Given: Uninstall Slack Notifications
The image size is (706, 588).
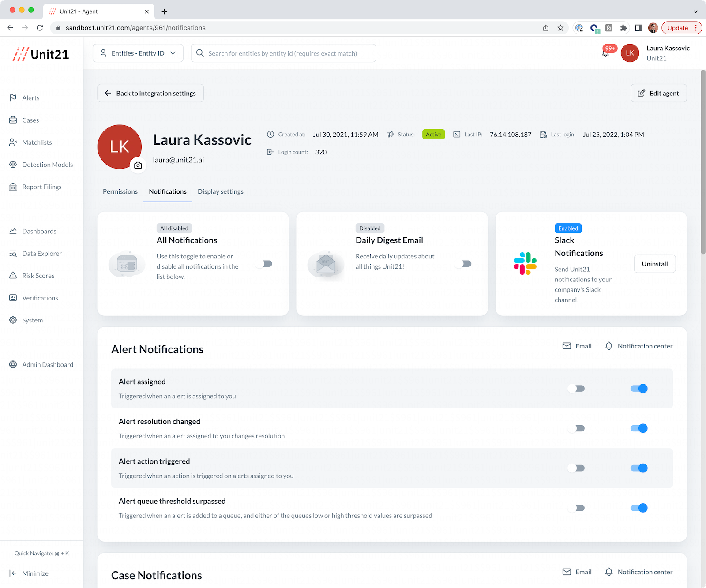Looking at the screenshot, I should click(655, 264).
